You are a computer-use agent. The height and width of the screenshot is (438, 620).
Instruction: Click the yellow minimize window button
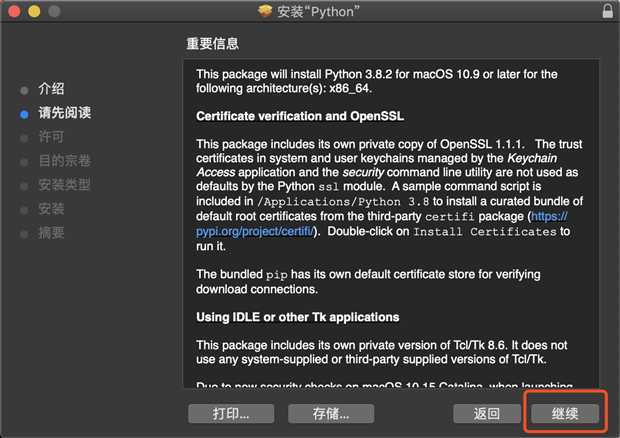34,11
